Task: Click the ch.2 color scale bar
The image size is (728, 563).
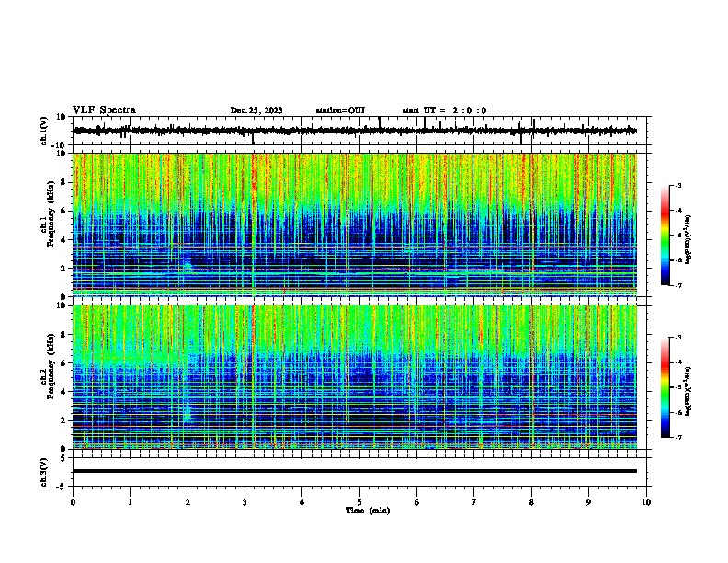Action: (665, 387)
